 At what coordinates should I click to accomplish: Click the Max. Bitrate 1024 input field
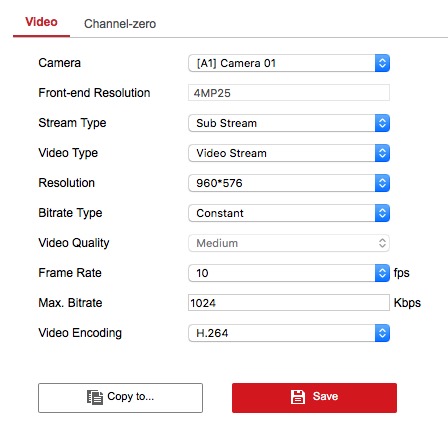click(x=289, y=303)
